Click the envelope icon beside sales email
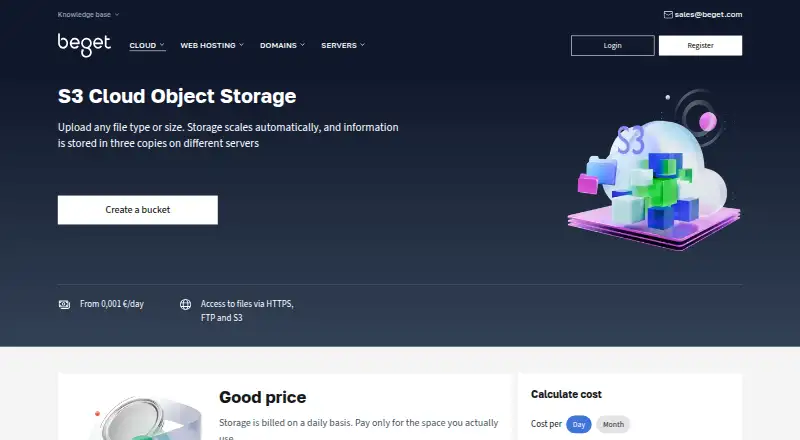 tap(668, 15)
